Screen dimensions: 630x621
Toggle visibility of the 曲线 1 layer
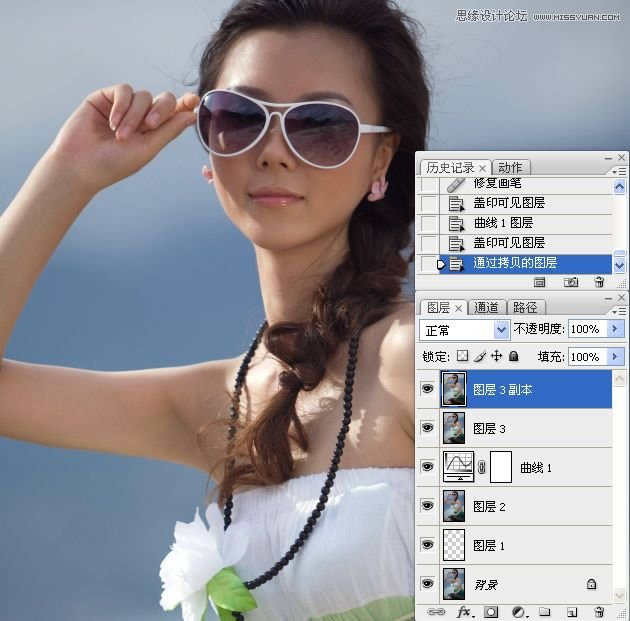coord(428,467)
